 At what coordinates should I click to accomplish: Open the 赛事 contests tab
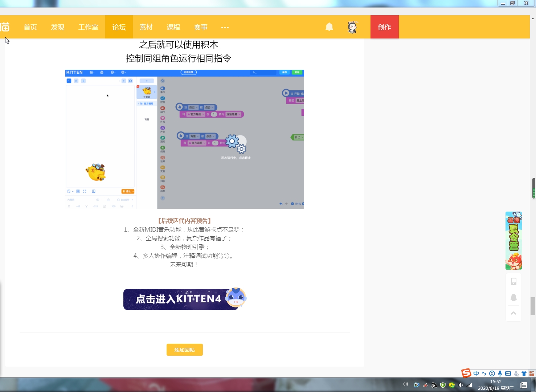pyautogui.click(x=201, y=27)
